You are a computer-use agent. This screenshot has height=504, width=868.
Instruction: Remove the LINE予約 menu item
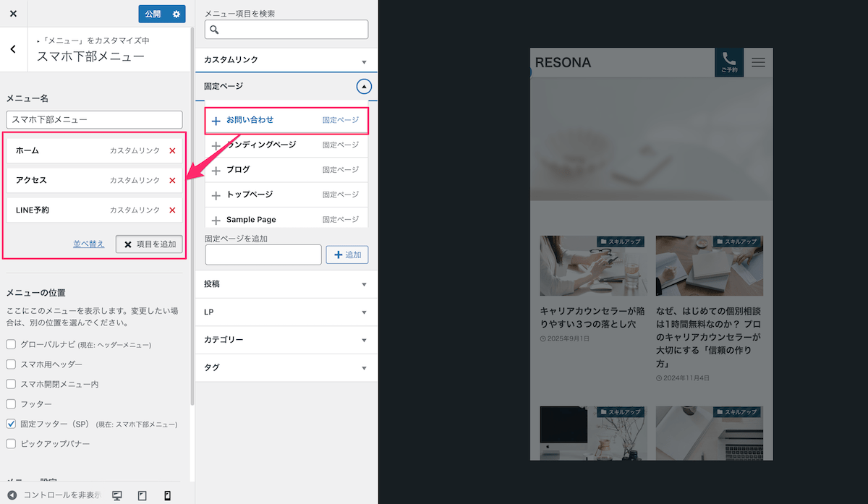tap(172, 210)
